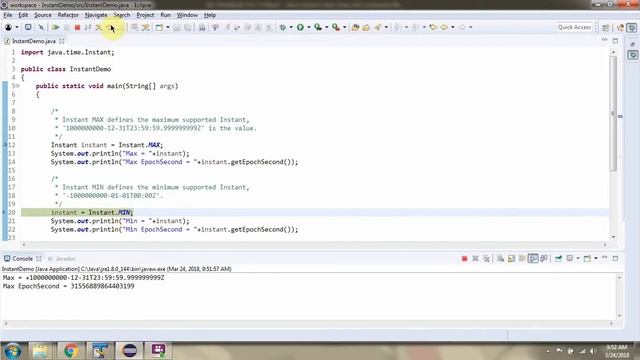Click highlighted line 20 Instant.MIN code
Image resolution: width=640 pixels, height=360 pixels.
click(x=92, y=213)
